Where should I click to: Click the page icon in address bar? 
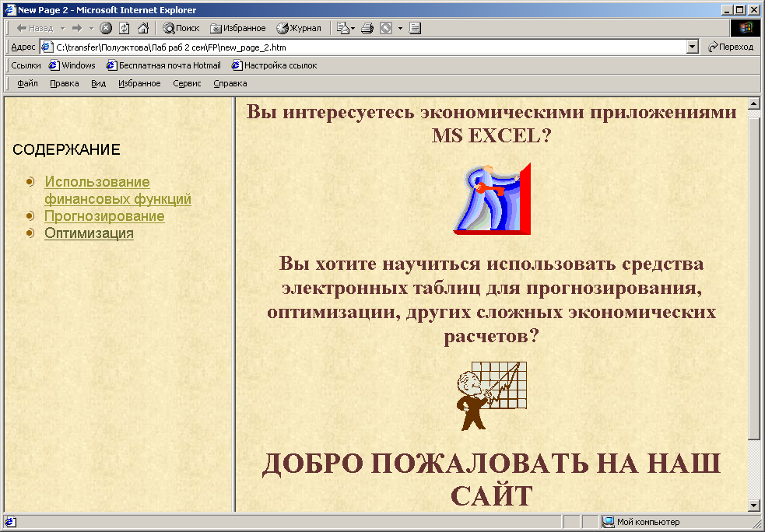47,47
